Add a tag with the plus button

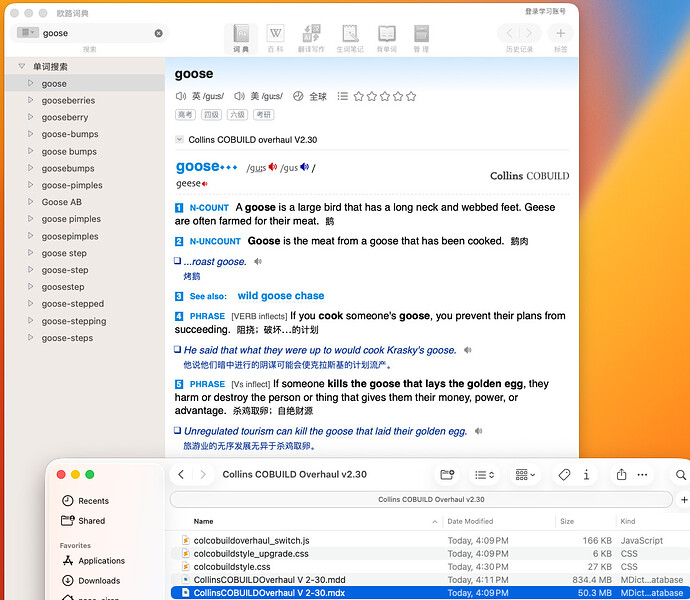click(560, 33)
